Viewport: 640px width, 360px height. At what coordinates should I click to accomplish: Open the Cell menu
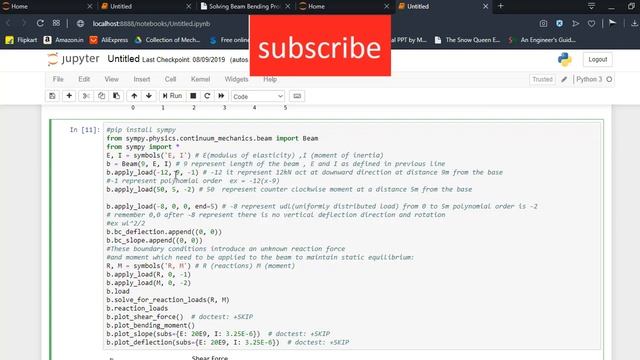tap(170, 79)
